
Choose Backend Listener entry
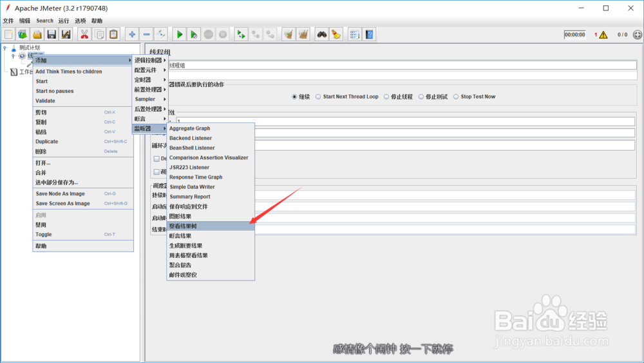pyautogui.click(x=211, y=138)
